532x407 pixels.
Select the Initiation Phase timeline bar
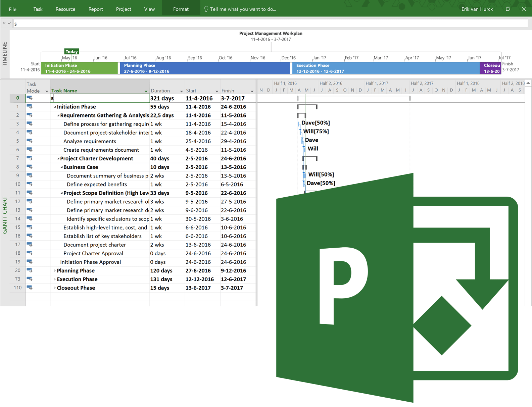click(80, 68)
